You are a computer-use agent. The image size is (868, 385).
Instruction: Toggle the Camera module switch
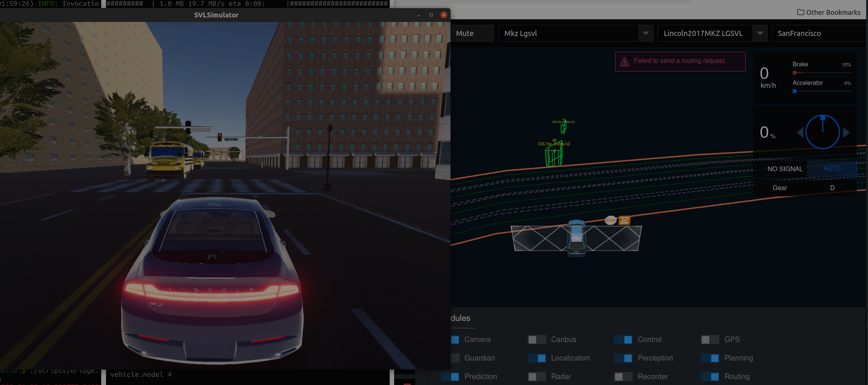coord(455,339)
